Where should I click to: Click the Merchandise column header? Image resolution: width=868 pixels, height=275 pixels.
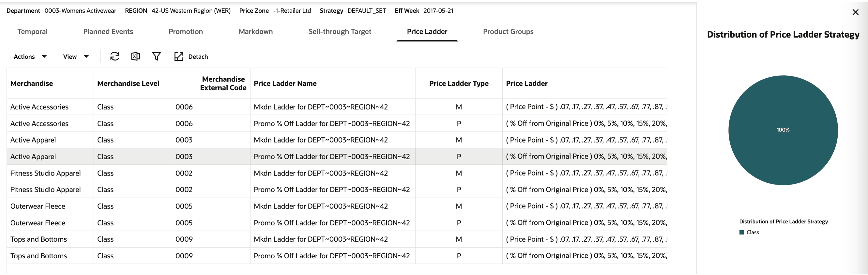coord(32,83)
